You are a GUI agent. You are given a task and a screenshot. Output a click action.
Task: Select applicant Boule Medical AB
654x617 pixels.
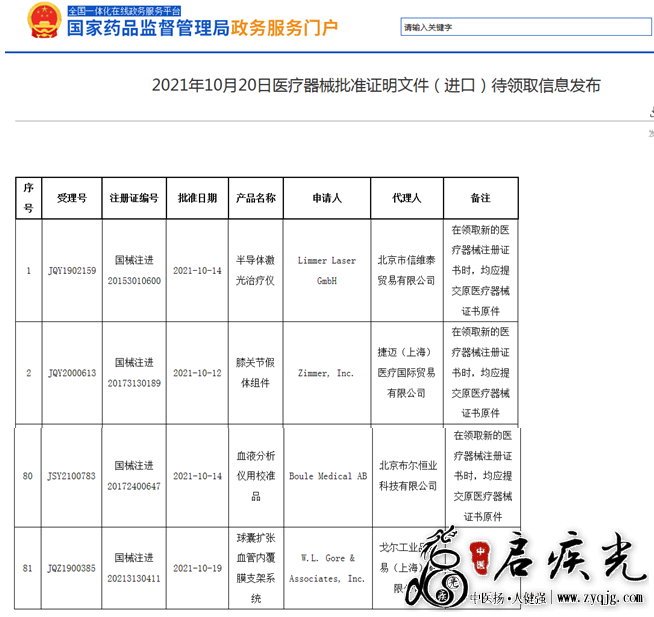click(x=328, y=476)
